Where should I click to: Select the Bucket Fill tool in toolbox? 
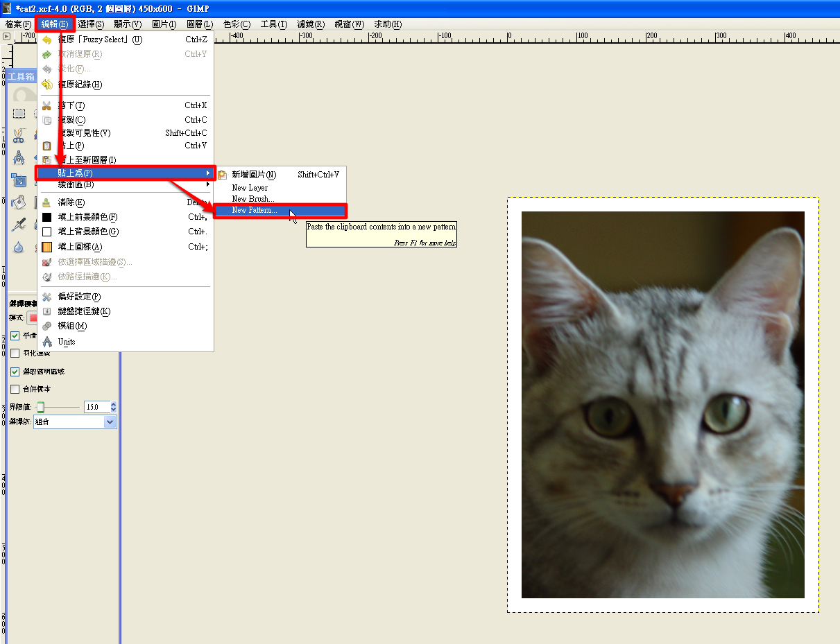click(19, 202)
